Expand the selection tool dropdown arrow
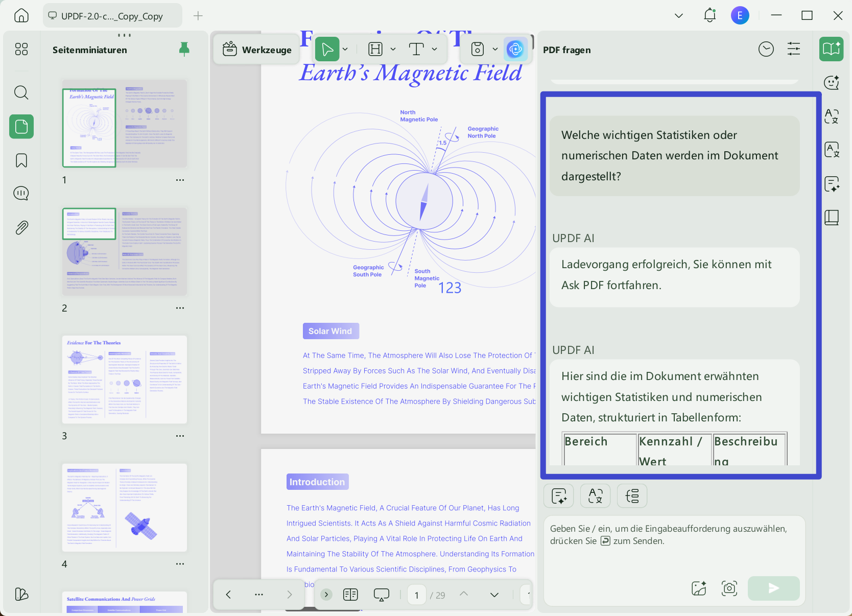852x616 pixels. (x=345, y=49)
